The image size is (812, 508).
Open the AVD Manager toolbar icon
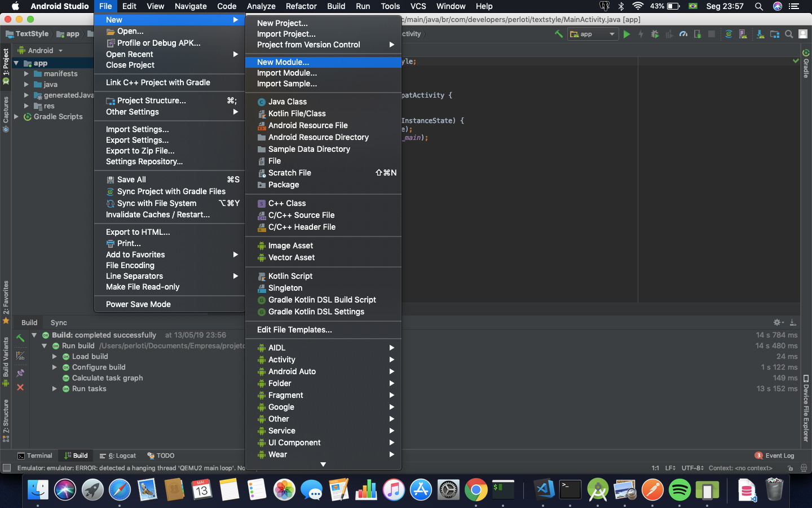pyautogui.click(x=743, y=34)
